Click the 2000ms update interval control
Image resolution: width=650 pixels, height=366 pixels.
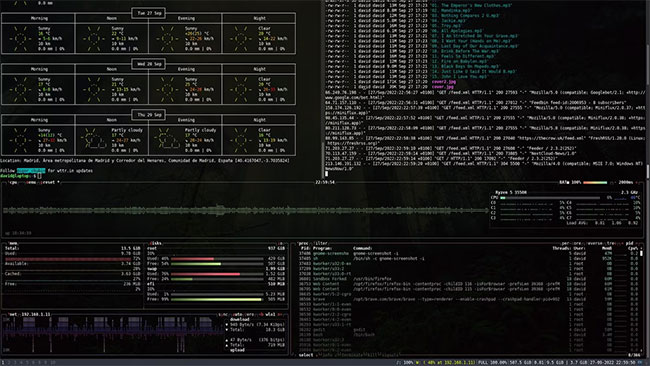point(626,182)
